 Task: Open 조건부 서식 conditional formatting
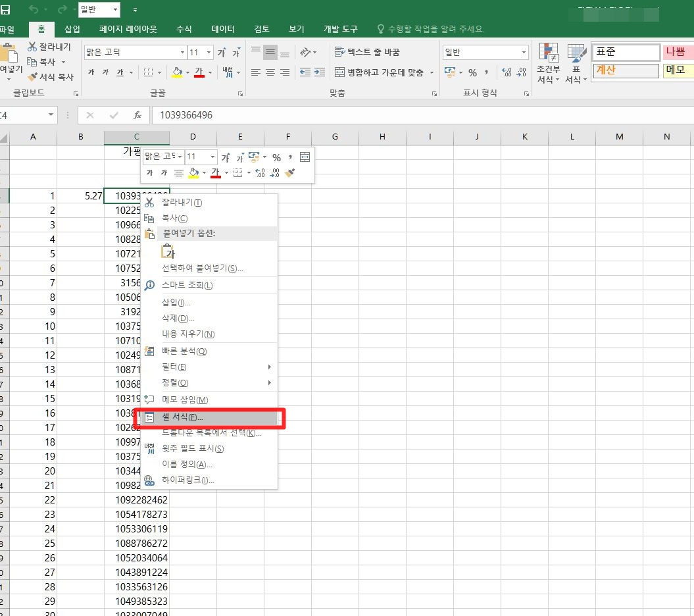pyautogui.click(x=549, y=63)
